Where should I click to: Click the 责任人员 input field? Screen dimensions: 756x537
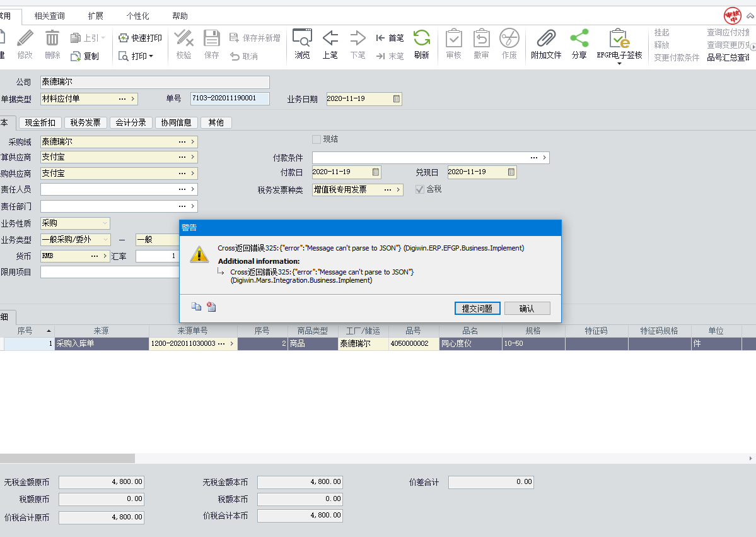pyautogui.click(x=119, y=189)
